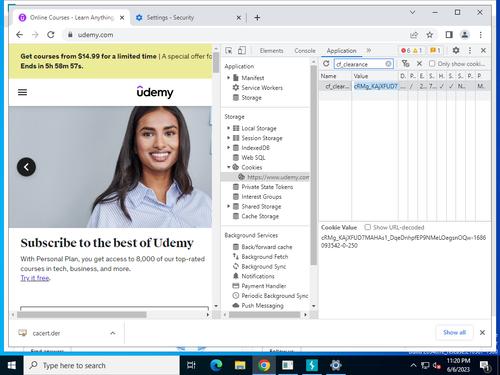This screenshot has width=500, height=375.
Task: Enable Only show cookies with an issue
Action: pyautogui.click(x=432, y=63)
